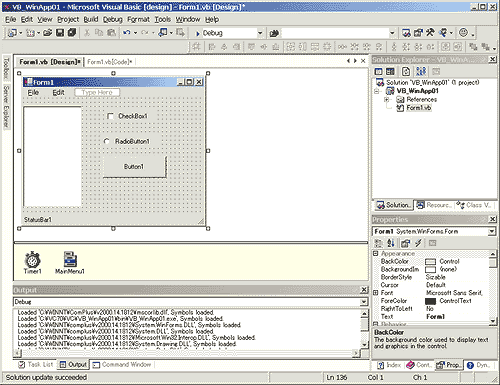This screenshot has width=500, height=385.
Task: Select Form1.vb in Solution Explorer
Action: coord(419,108)
